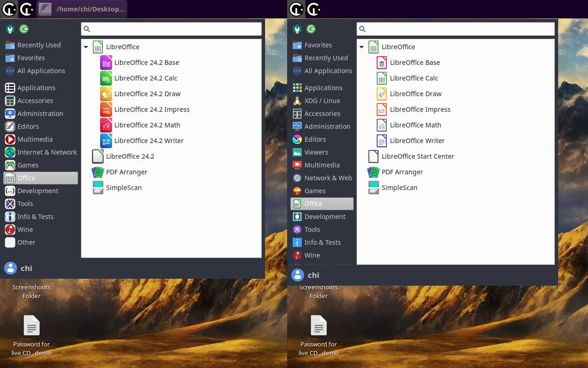Select the Applications category in the right menu
588x368 pixels.
[322, 88]
